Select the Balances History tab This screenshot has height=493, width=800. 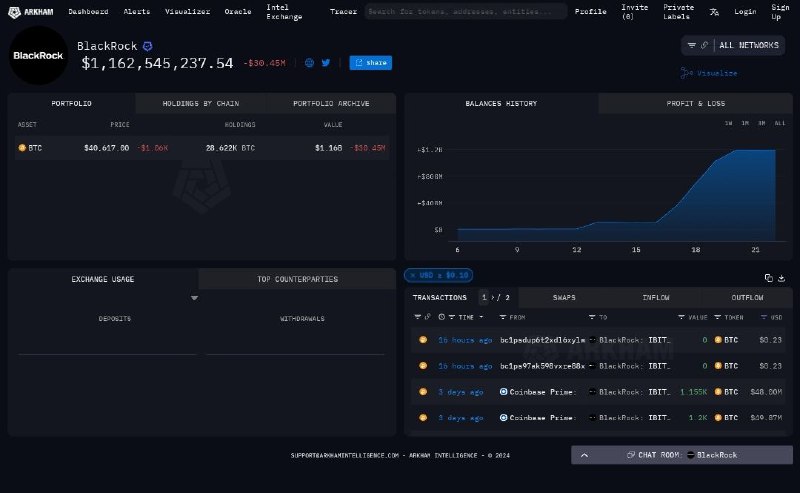(501, 104)
